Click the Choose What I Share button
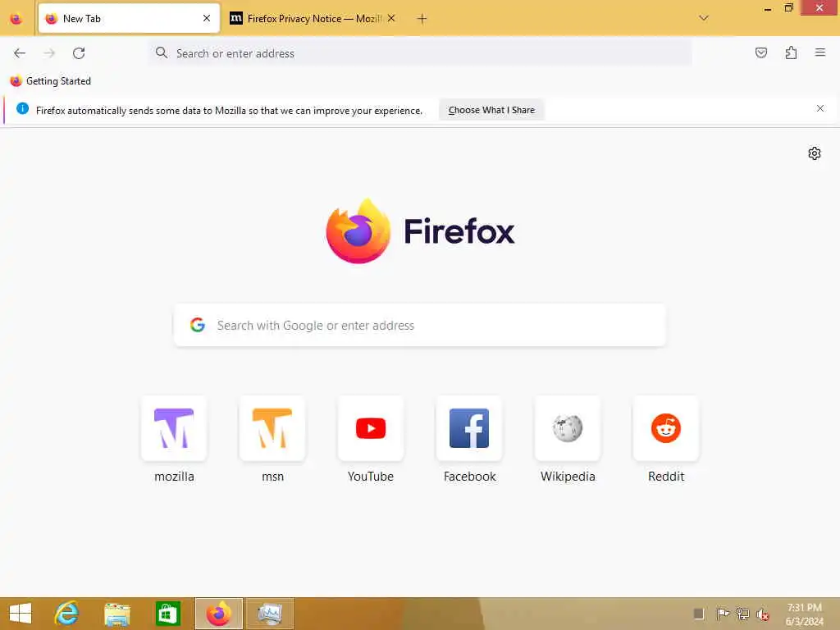The image size is (840, 630). 491,110
